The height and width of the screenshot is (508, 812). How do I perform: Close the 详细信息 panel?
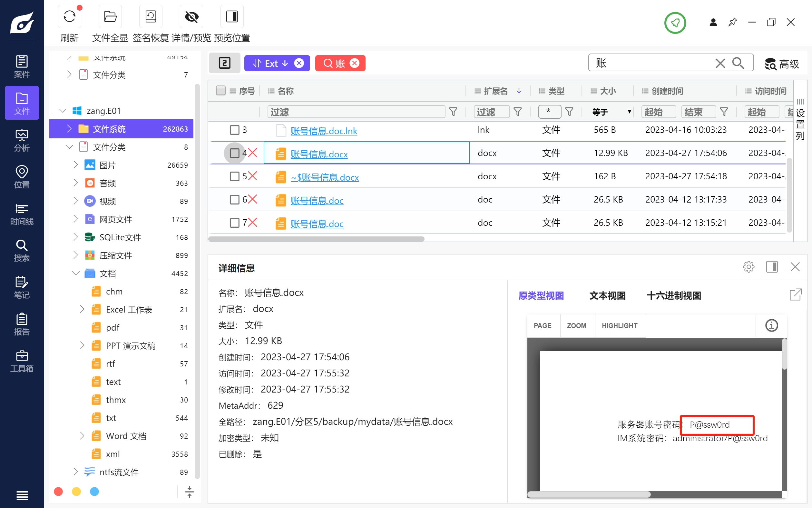point(795,267)
